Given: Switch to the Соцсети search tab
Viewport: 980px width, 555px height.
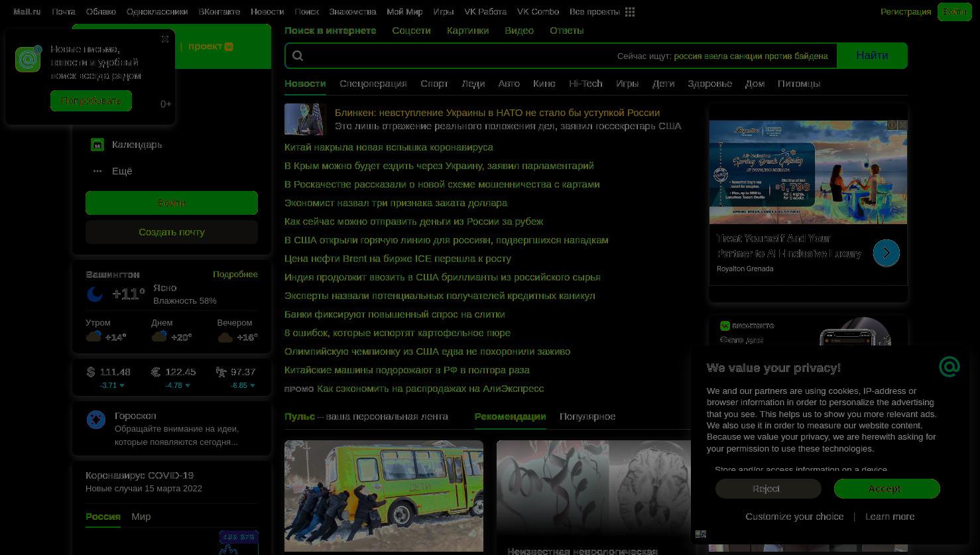Looking at the screenshot, I should click(411, 31).
